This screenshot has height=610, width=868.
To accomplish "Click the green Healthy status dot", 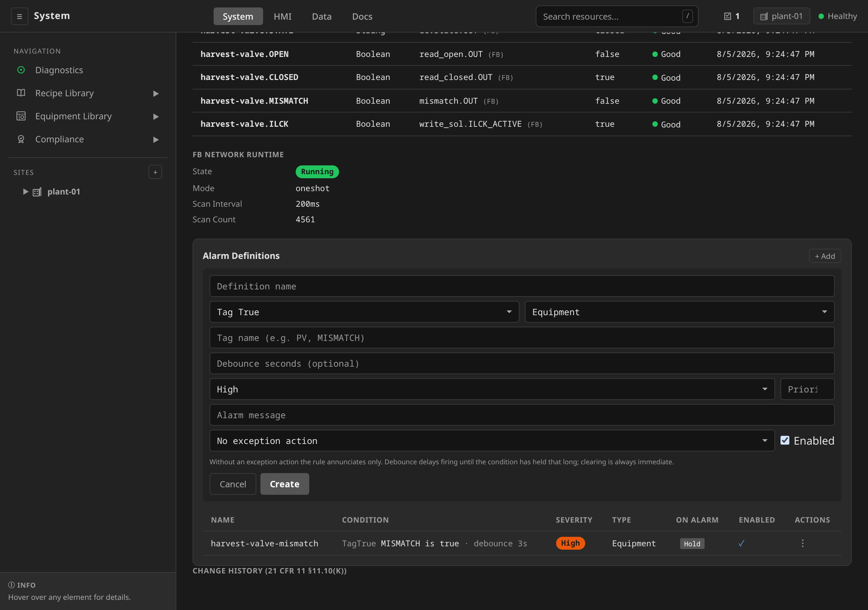I will (821, 16).
